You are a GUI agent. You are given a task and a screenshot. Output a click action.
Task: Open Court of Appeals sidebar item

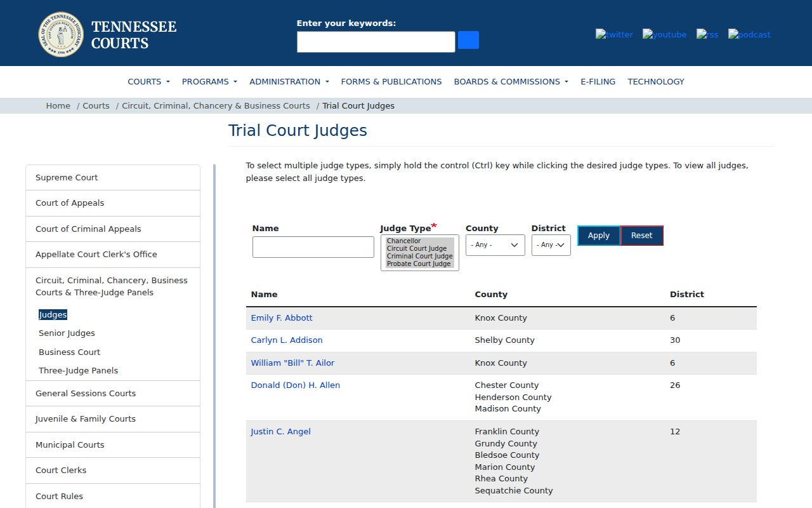tap(113, 203)
